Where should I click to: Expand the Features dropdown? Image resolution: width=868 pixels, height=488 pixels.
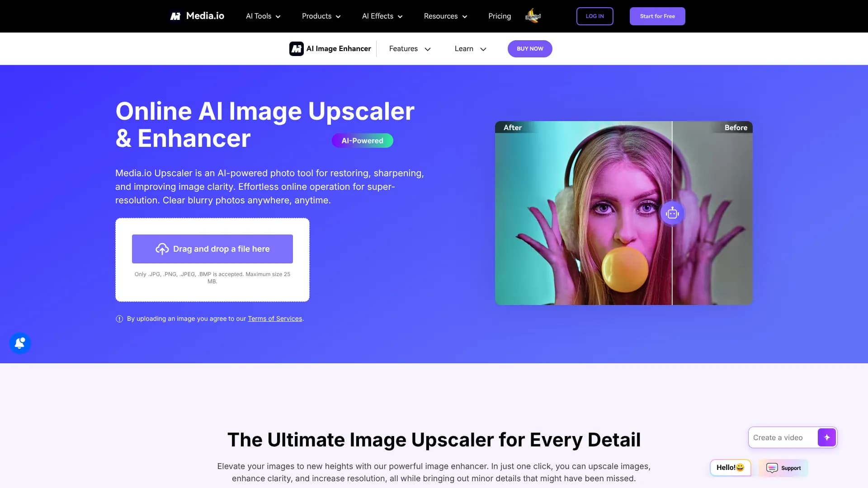coord(409,48)
